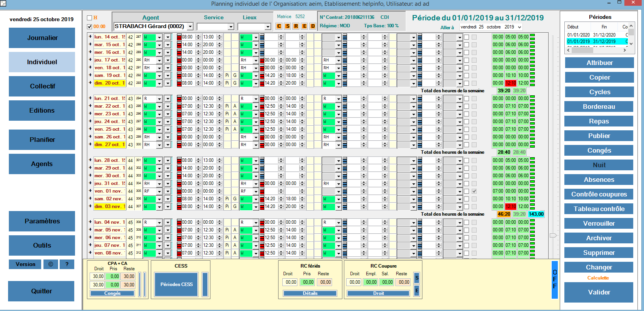Screen dimensions: 644x311
Task: Open the Contrôle coupures button
Action: pyautogui.click(x=599, y=194)
